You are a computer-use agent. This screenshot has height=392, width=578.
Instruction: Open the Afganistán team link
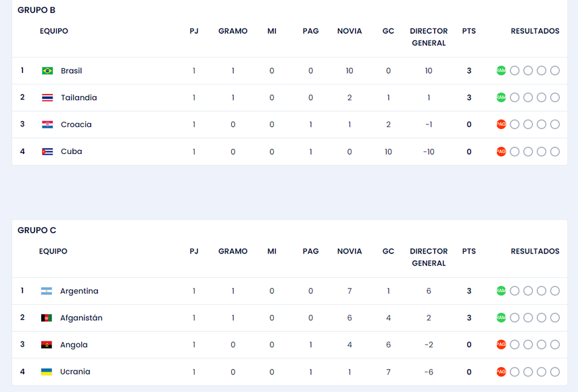point(81,318)
